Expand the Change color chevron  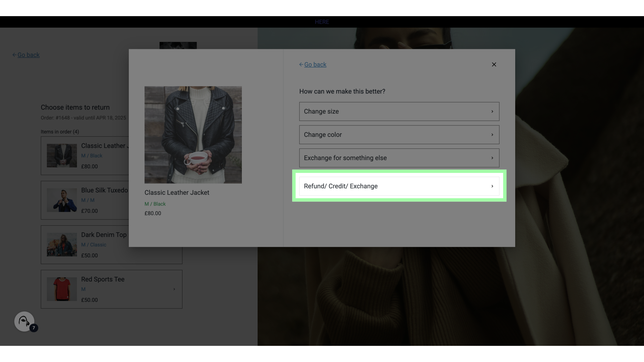coord(492,134)
